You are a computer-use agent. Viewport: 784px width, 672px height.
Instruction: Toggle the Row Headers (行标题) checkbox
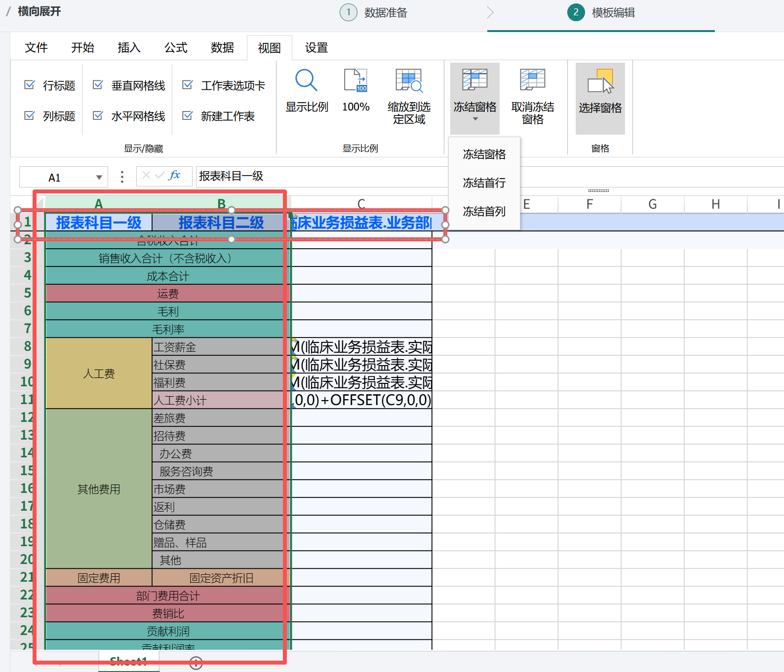(30, 85)
